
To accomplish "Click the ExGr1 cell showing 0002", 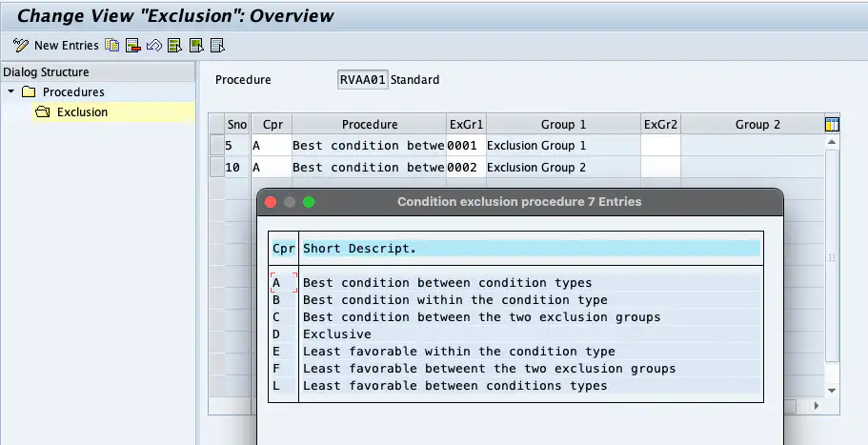I will [x=466, y=167].
